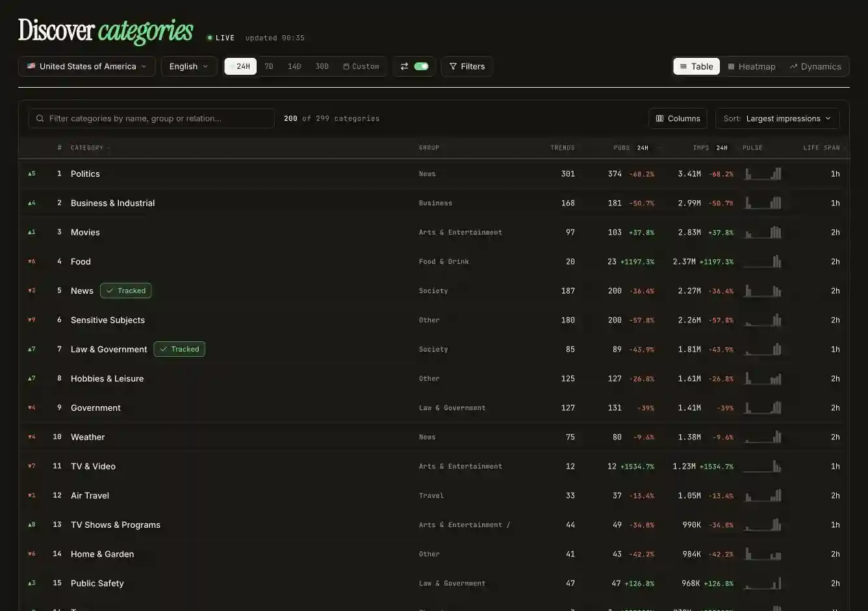Screen dimensions: 868x611
Task: Click the rank change arrow for Food
Action: pos(32,261)
